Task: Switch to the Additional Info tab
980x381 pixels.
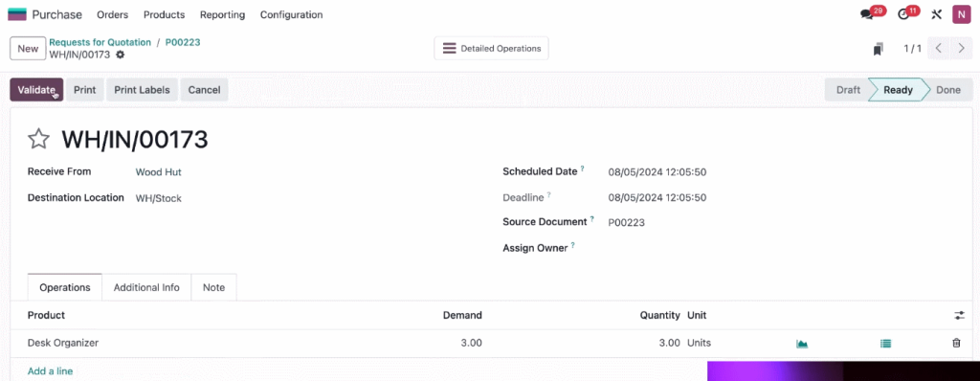Action: 146,288
